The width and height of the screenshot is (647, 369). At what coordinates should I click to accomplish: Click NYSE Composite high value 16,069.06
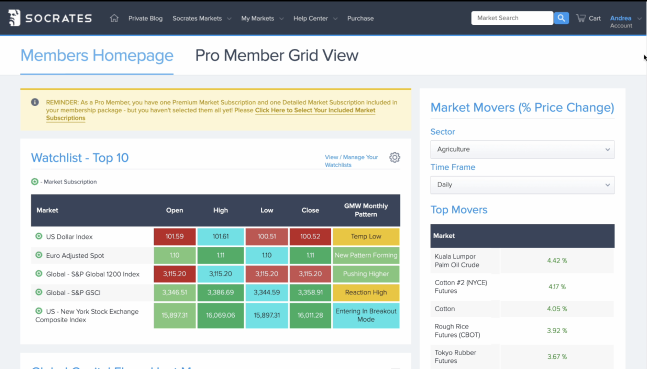221,315
